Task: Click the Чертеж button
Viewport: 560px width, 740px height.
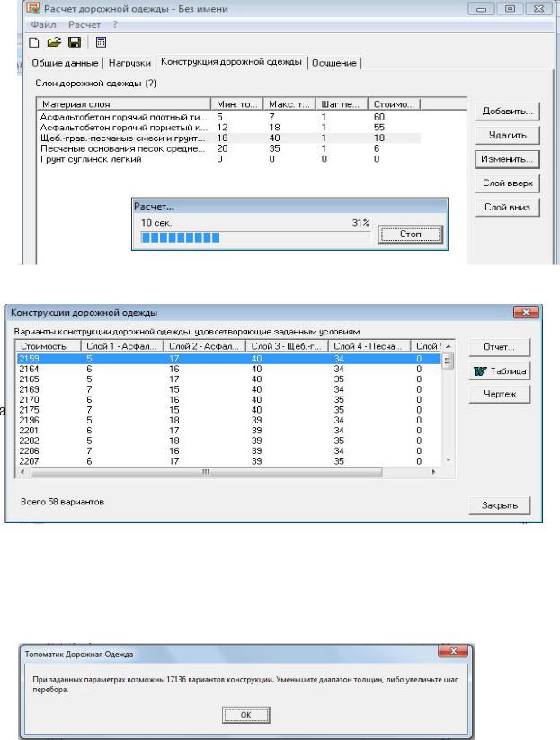Action: tap(499, 394)
